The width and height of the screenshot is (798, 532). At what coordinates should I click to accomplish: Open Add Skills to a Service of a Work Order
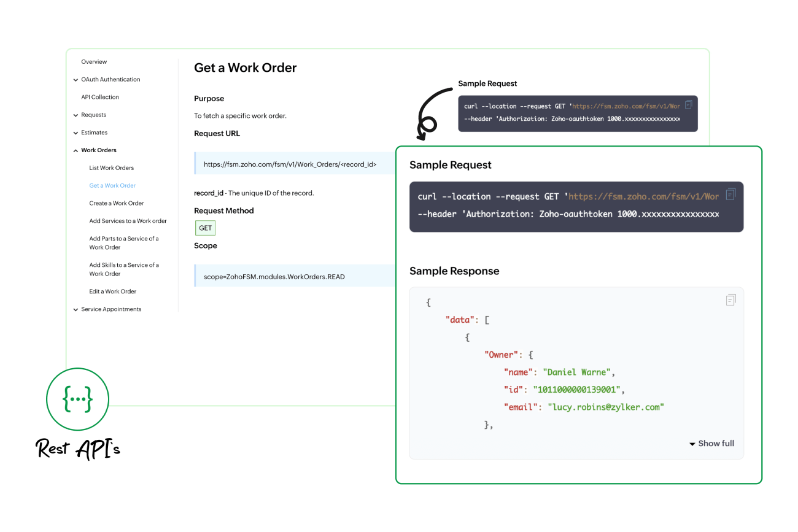(x=124, y=269)
